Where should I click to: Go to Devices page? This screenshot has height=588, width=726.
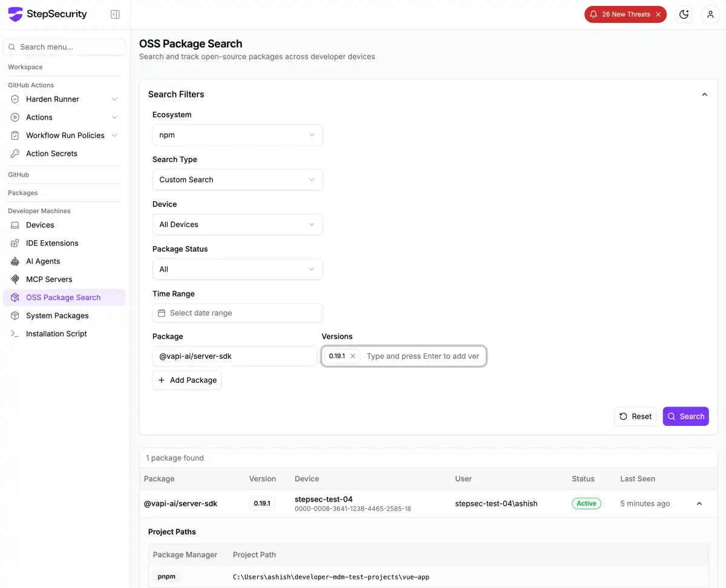click(64, 225)
